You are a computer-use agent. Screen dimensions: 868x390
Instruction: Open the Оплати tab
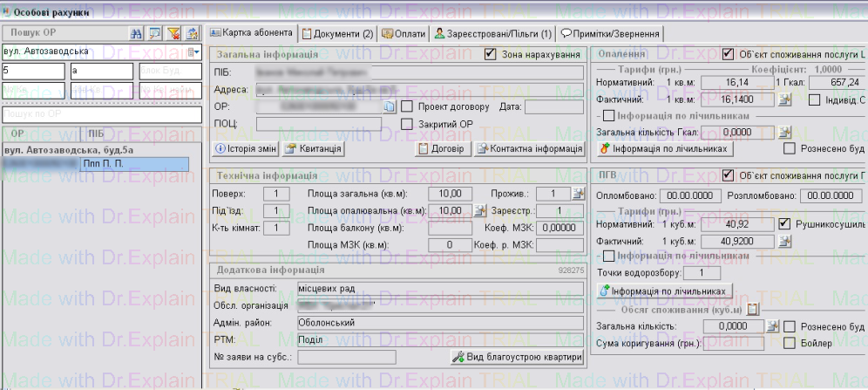[x=403, y=33]
